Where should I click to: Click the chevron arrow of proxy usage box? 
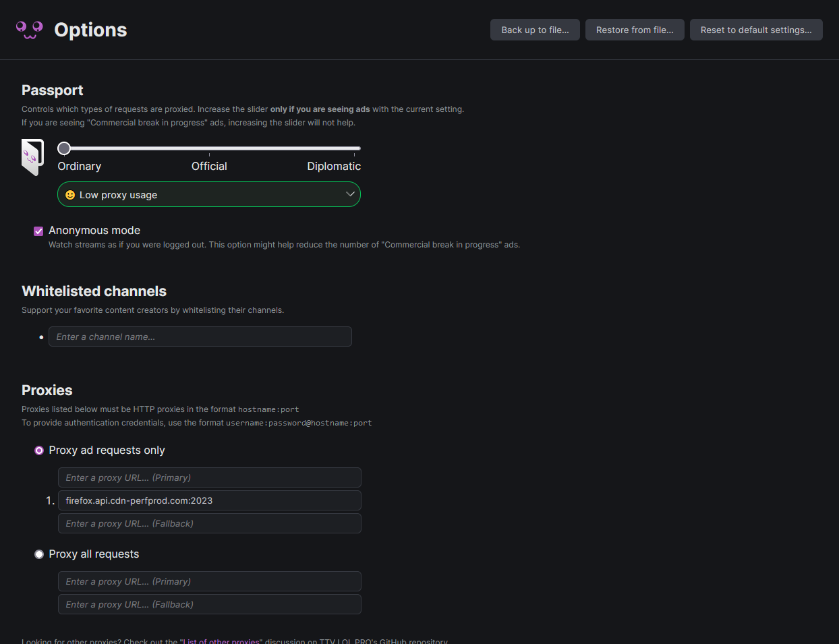[350, 194]
